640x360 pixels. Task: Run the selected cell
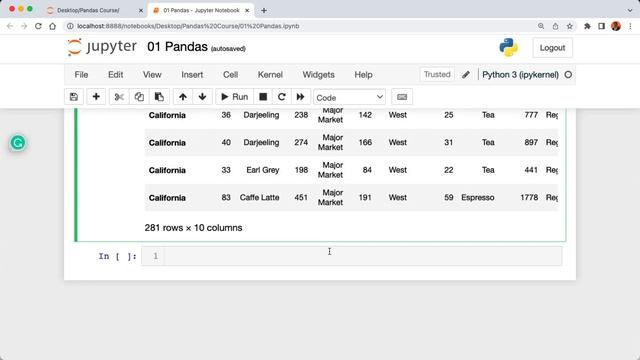(235, 97)
